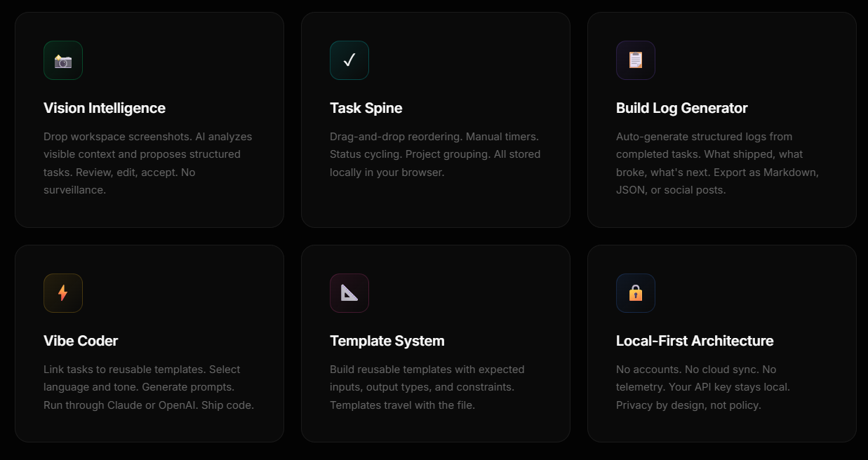Click the 'Privacy by design, not policy' line
The width and height of the screenshot is (868, 460).
688,405
